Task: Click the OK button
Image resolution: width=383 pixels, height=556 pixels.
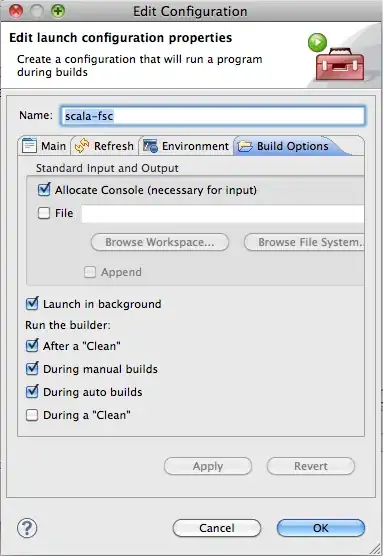Action: click(x=321, y=528)
